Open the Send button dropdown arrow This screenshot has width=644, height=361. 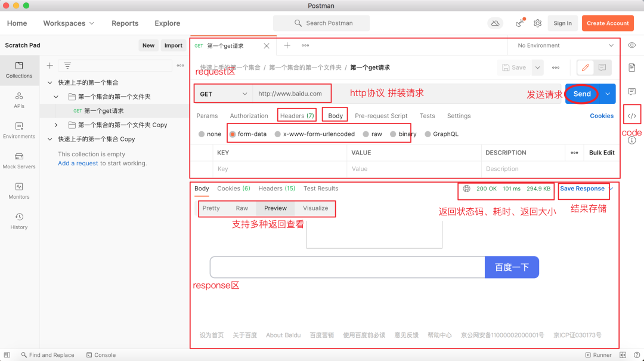(608, 94)
